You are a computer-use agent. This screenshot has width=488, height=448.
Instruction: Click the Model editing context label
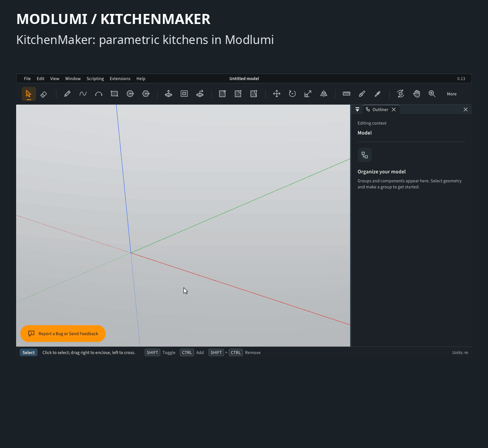(x=364, y=133)
